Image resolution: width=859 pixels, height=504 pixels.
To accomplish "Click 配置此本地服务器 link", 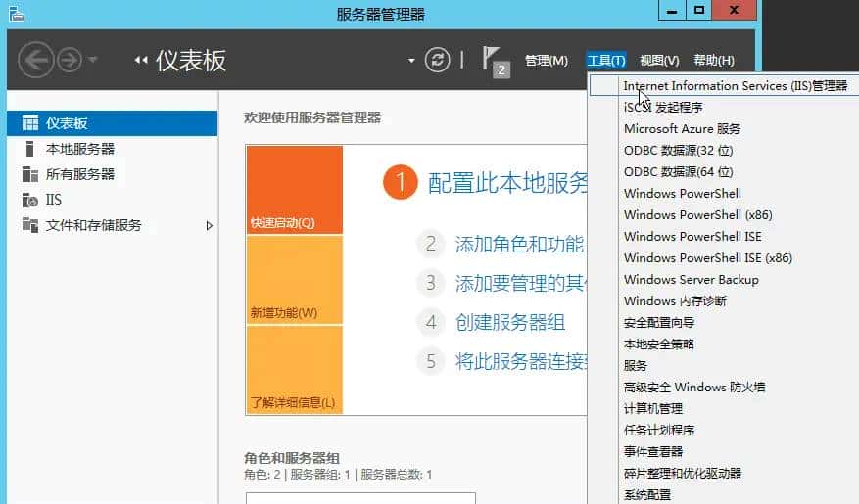I will point(507,183).
